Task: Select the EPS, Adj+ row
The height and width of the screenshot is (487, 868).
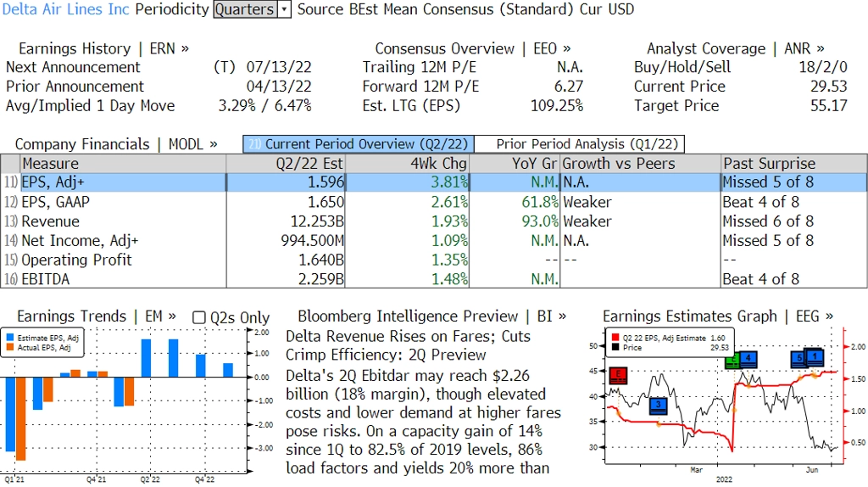Action: pos(434,182)
